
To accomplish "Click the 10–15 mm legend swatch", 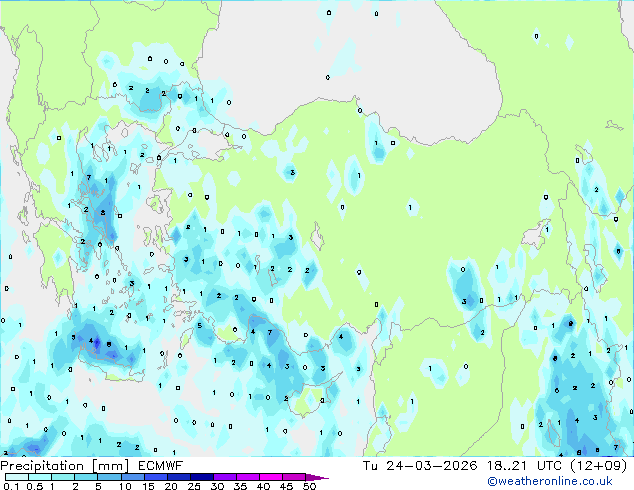I will click(132, 477).
